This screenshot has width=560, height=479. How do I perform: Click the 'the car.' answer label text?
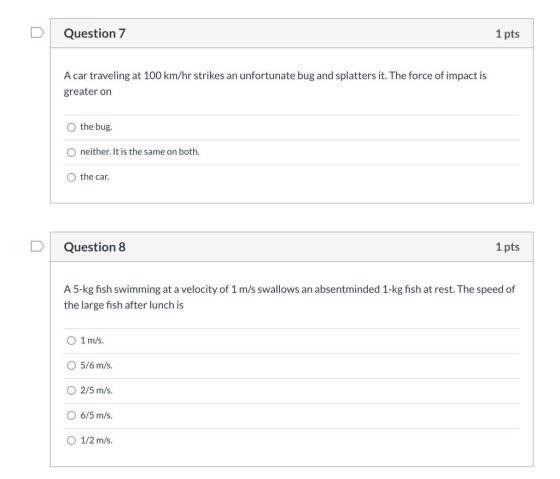[95, 177]
